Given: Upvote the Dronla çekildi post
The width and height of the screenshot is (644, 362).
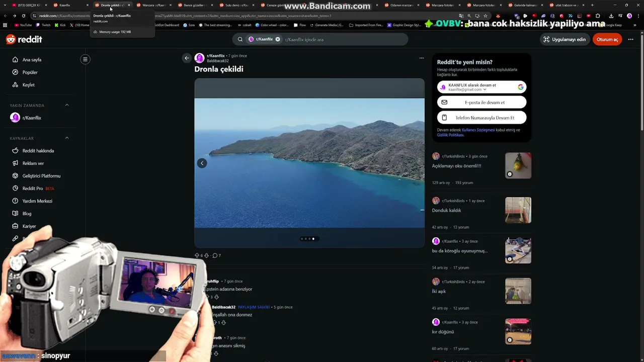Looking at the screenshot, I should tap(197, 255).
